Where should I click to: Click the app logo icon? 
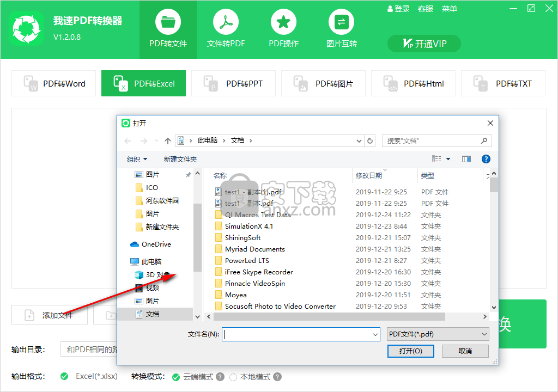coord(26,28)
